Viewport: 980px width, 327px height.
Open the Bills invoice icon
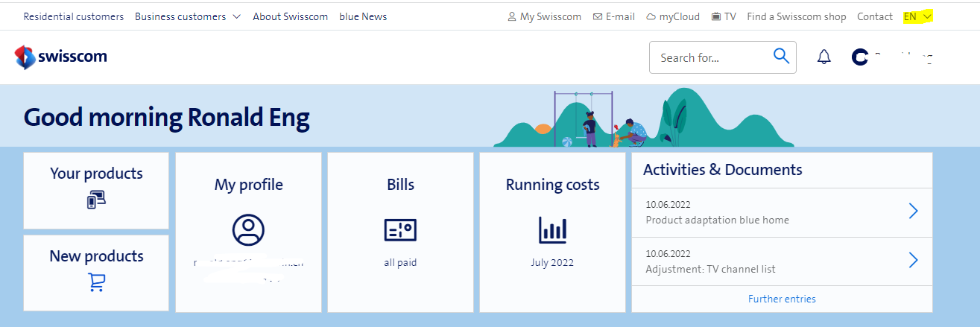point(400,230)
